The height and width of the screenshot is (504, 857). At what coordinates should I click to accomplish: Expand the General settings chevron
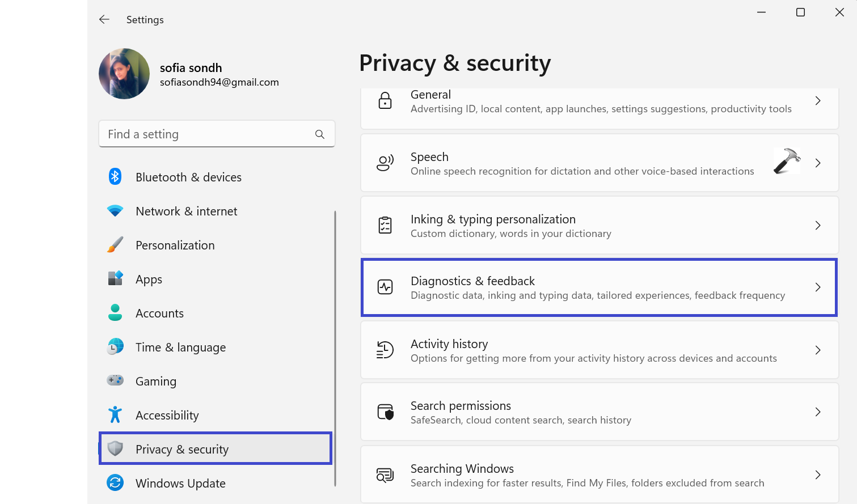(817, 101)
